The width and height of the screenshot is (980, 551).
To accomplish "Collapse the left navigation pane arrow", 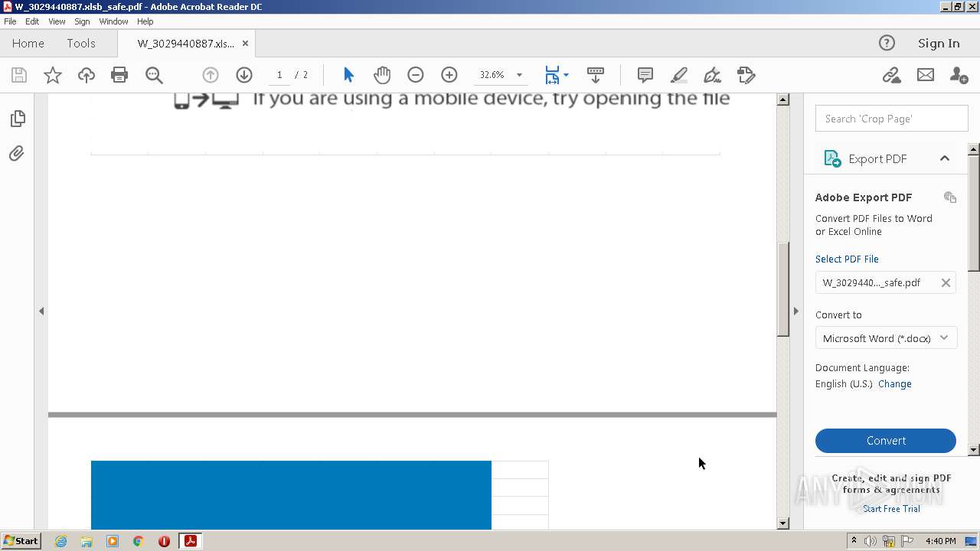I will click(41, 311).
